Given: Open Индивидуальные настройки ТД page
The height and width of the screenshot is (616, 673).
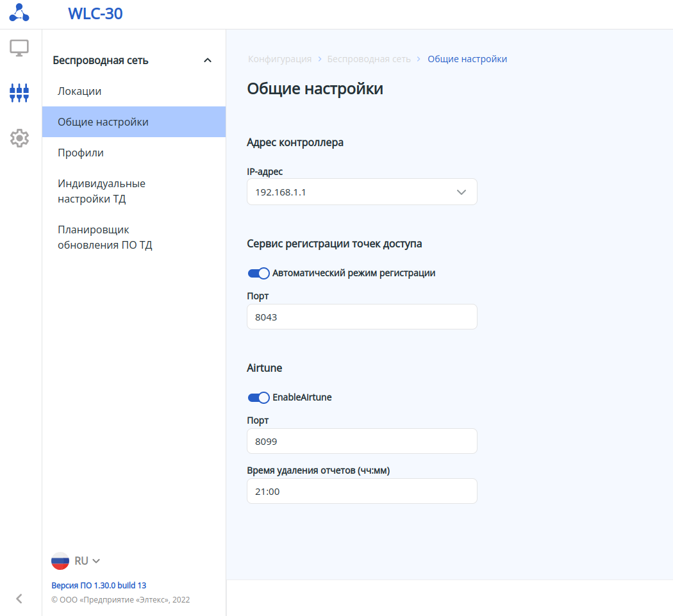Looking at the screenshot, I should (x=101, y=191).
